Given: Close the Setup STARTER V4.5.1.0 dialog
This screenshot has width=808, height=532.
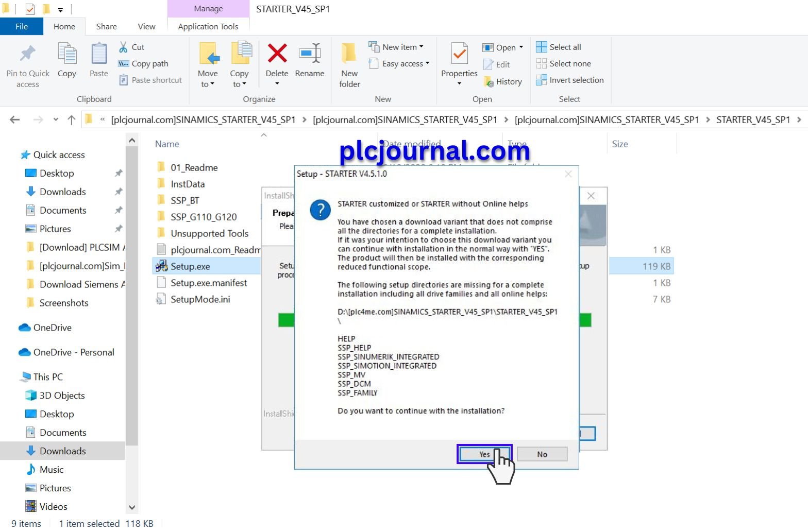Looking at the screenshot, I should coord(568,174).
